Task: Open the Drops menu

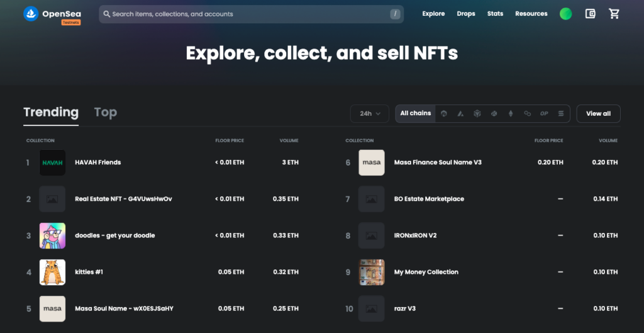Action: pos(466,14)
